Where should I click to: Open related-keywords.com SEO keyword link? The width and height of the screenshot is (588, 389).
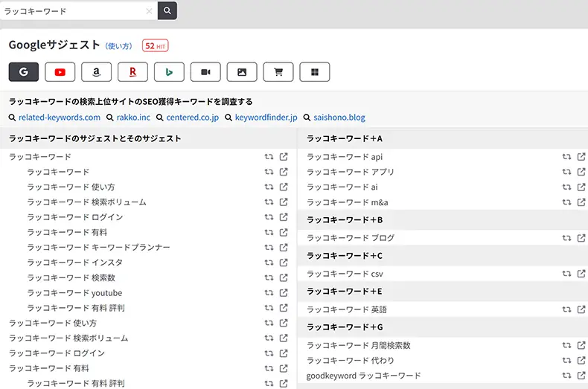click(60, 118)
